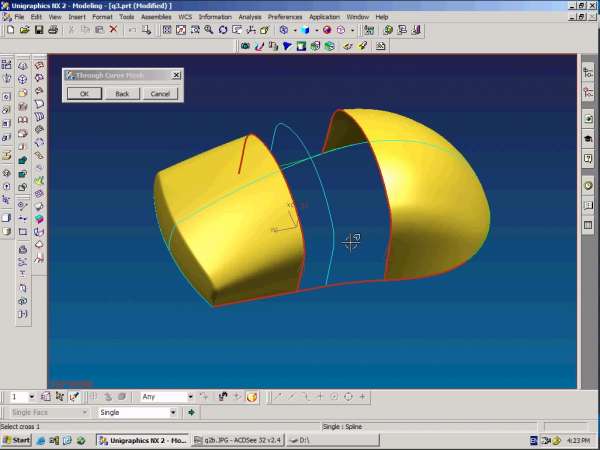Click the green arrow next to Single dropdown
600x450 pixels.
click(191, 412)
